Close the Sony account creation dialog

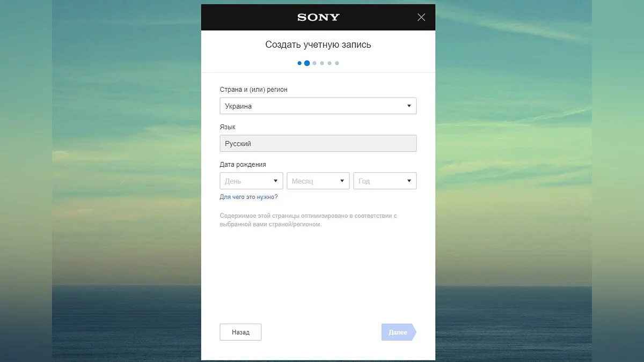point(421,17)
